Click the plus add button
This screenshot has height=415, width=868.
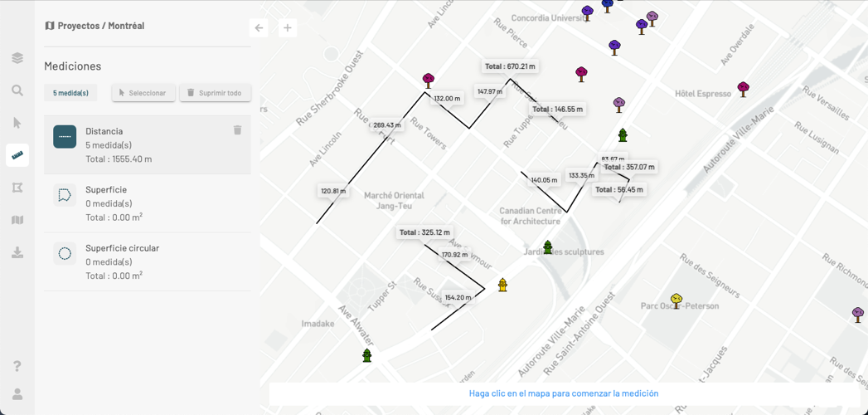pyautogui.click(x=288, y=28)
